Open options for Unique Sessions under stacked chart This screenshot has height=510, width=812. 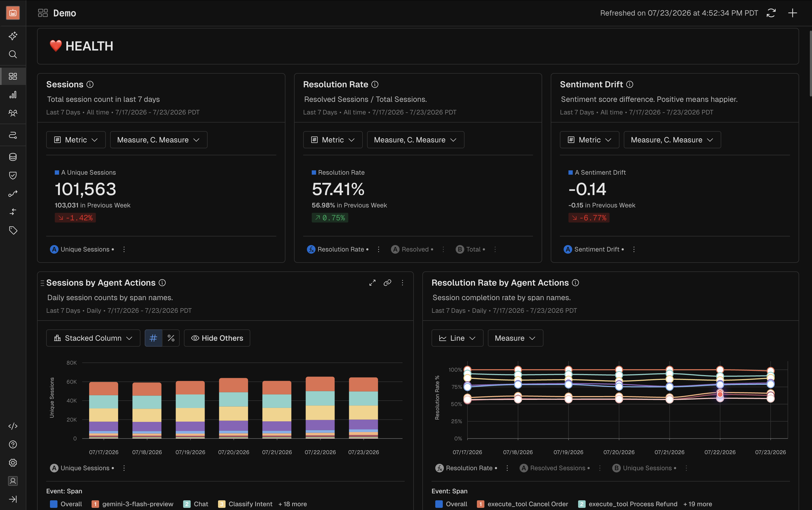click(x=124, y=468)
